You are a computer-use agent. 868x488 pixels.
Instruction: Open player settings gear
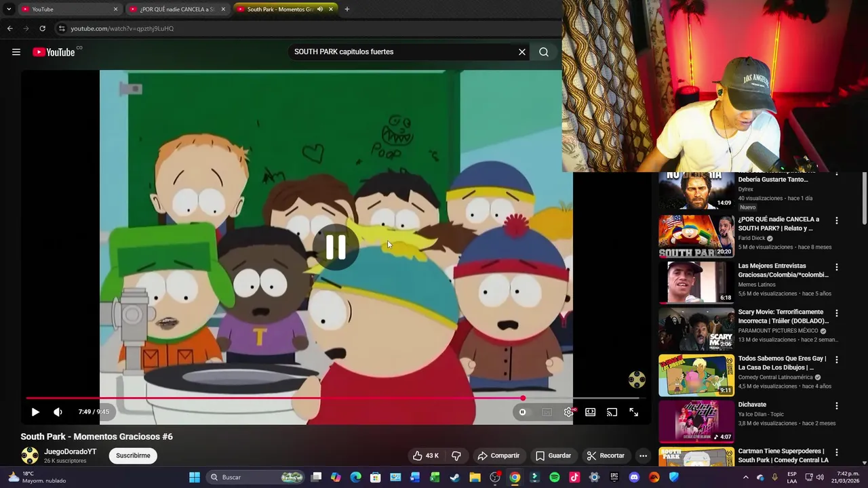568,412
